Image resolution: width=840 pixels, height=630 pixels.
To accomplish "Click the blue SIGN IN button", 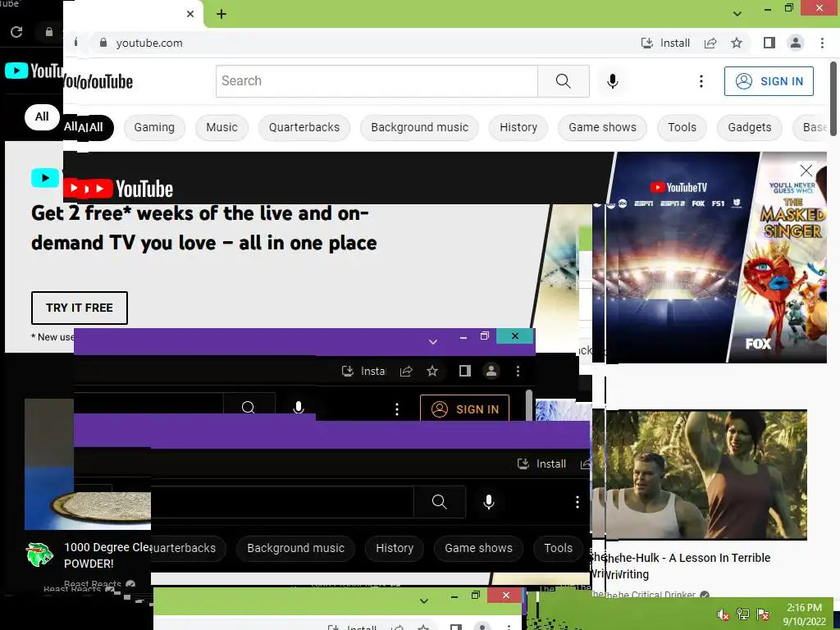I will (769, 81).
